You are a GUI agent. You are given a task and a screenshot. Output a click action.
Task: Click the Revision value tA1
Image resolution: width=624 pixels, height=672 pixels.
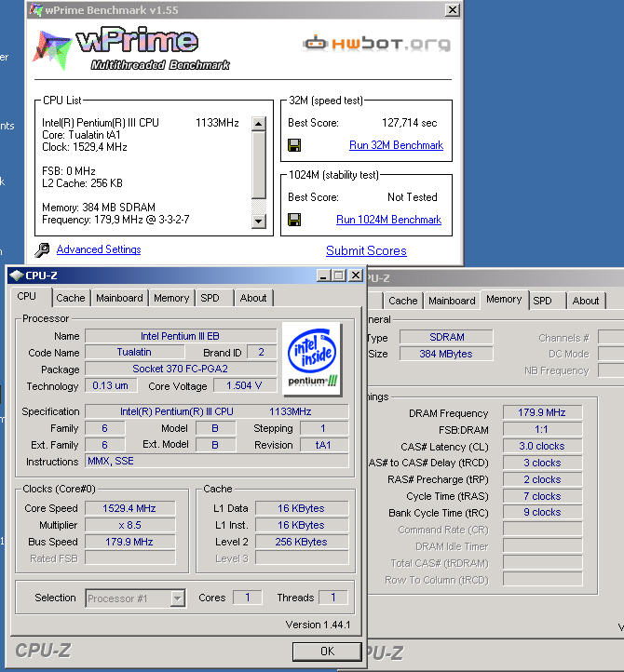tap(324, 445)
